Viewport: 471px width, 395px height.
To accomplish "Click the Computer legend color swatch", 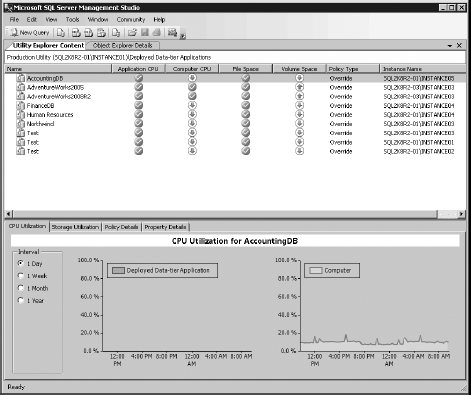I will (316, 270).
